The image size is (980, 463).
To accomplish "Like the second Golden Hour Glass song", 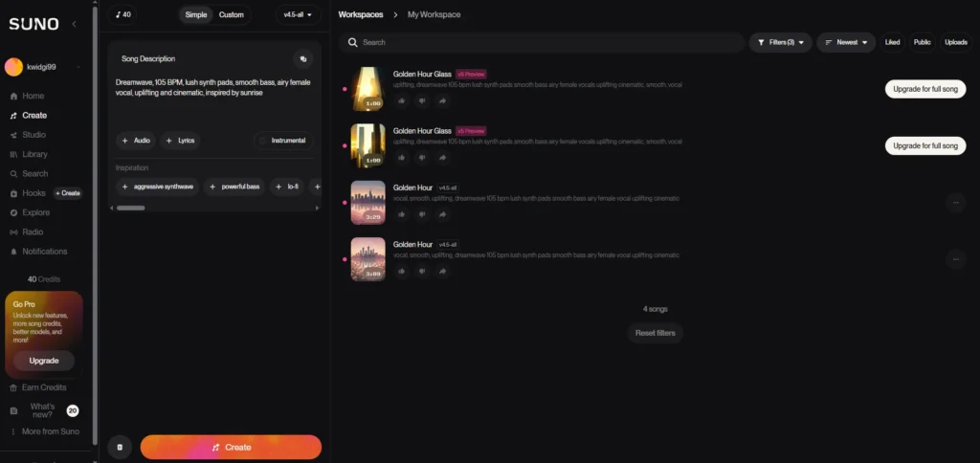I will click(x=401, y=158).
